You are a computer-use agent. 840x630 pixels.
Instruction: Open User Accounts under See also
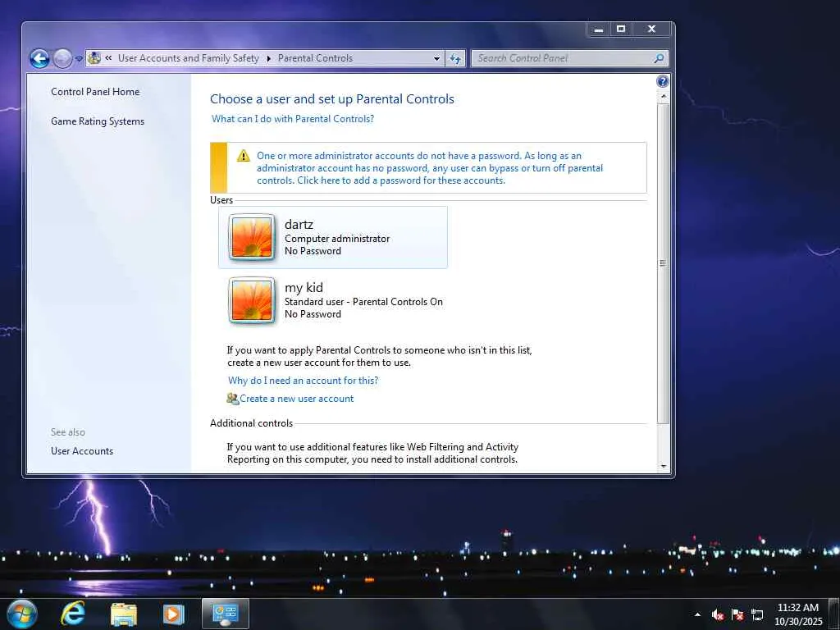[x=82, y=451]
